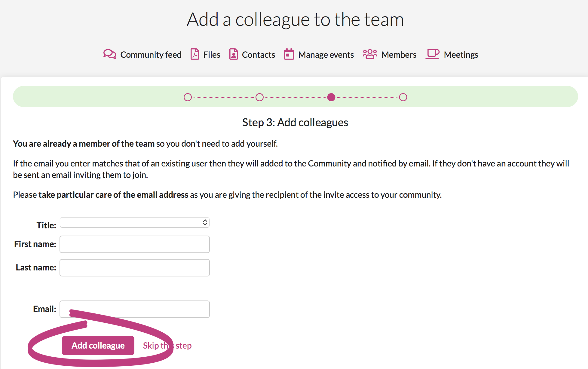Click the Skip this step link
Viewport: 588px width, 369px height.
coord(167,346)
